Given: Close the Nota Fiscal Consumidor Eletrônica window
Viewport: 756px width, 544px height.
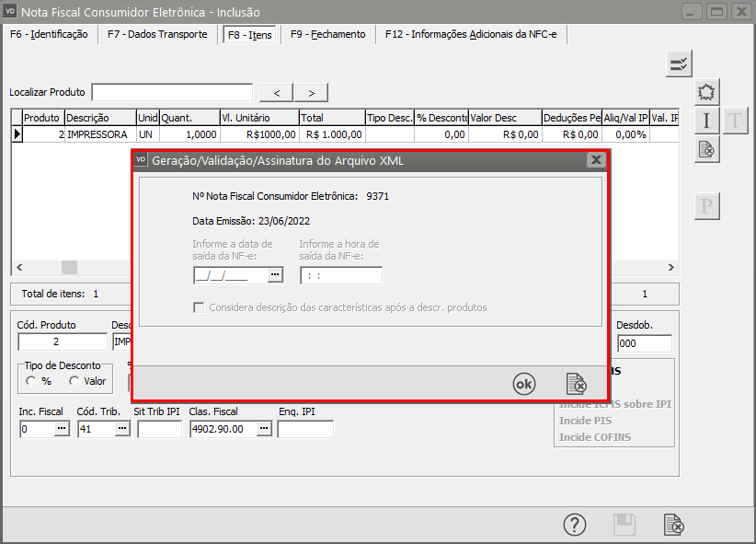Looking at the screenshot, I should pyautogui.click(x=741, y=12).
